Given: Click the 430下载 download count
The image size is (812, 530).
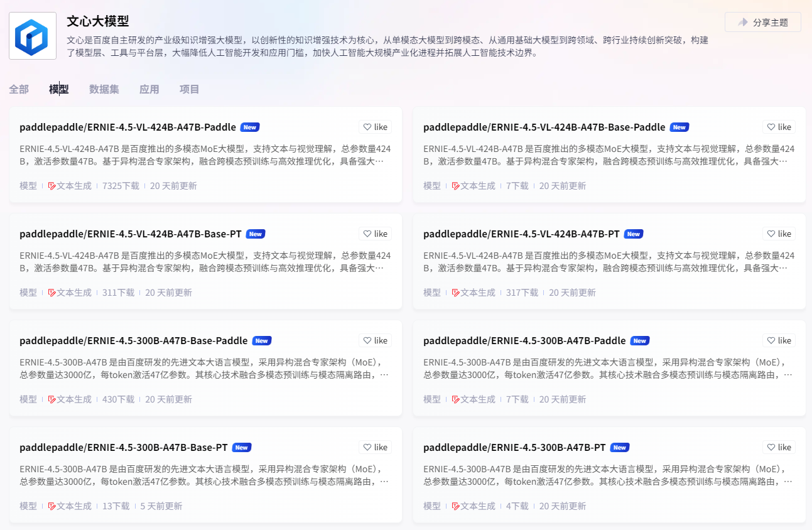Looking at the screenshot, I should click(119, 399).
